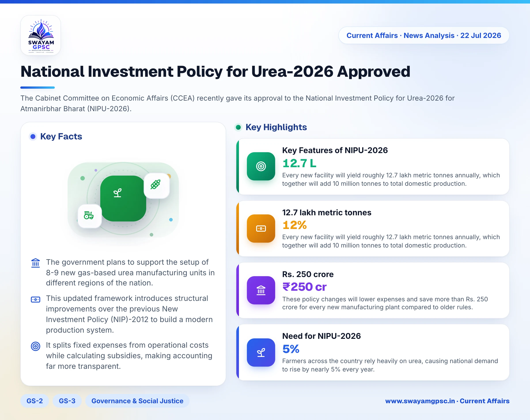Click the orange 12% figure
The width and height of the screenshot is (530, 420).
[295, 225]
